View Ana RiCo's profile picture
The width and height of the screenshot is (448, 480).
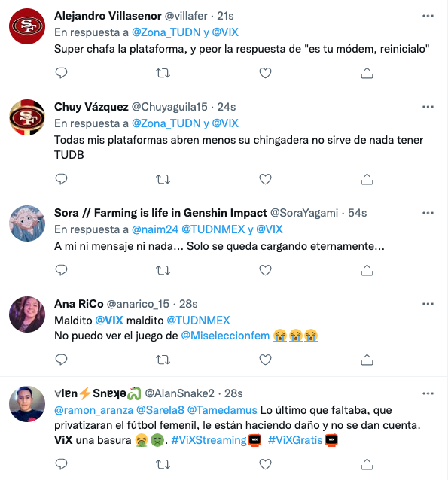pyautogui.click(x=27, y=314)
